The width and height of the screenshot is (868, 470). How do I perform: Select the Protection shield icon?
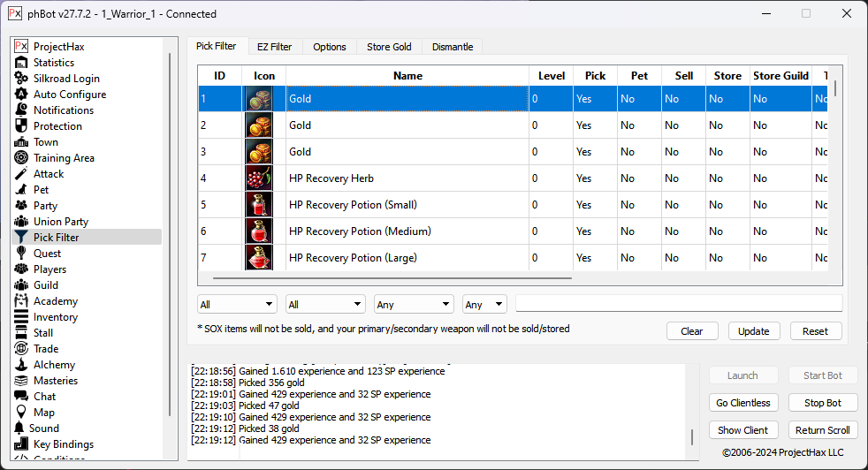[22, 126]
